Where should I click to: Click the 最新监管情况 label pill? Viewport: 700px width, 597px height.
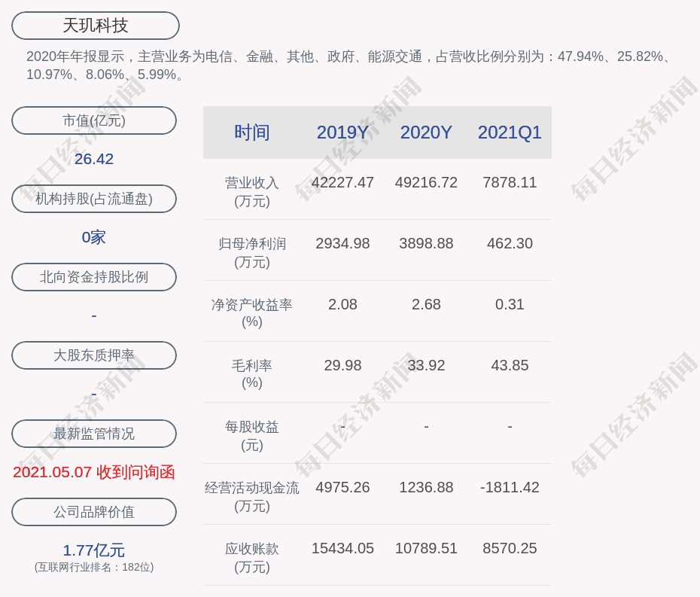click(94, 434)
